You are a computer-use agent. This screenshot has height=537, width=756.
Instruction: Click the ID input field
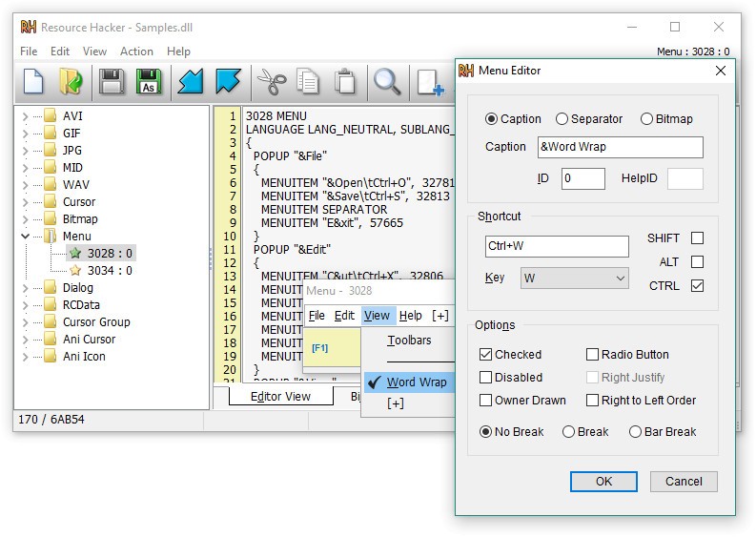582,178
